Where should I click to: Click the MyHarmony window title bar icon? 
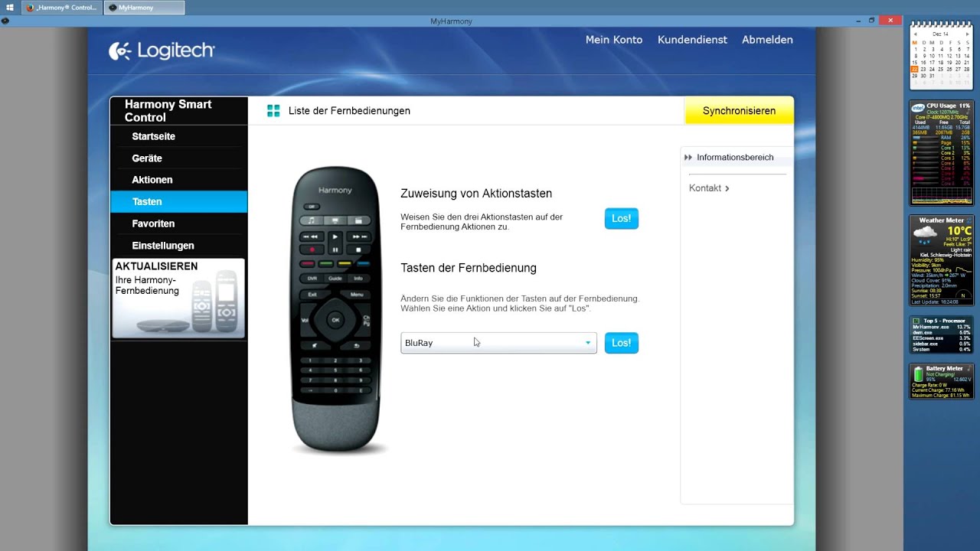pyautogui.click(x=5, y=21)
